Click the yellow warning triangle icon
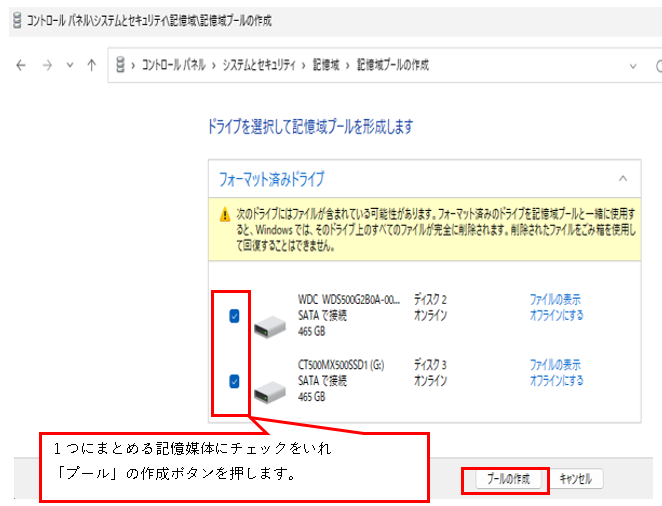The height and width of the screenshot is (506, 662). [226, 214]
